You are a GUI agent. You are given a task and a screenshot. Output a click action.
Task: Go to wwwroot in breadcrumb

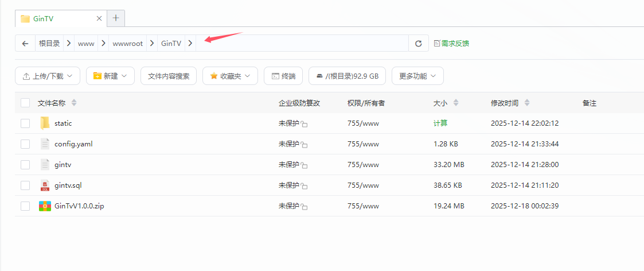[128, 43]
